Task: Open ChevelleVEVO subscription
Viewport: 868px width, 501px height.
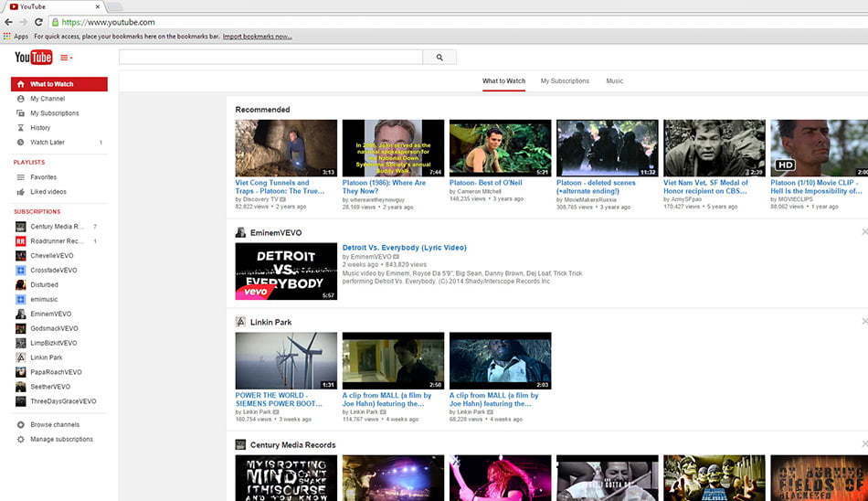Action: [x=51, y=255]
